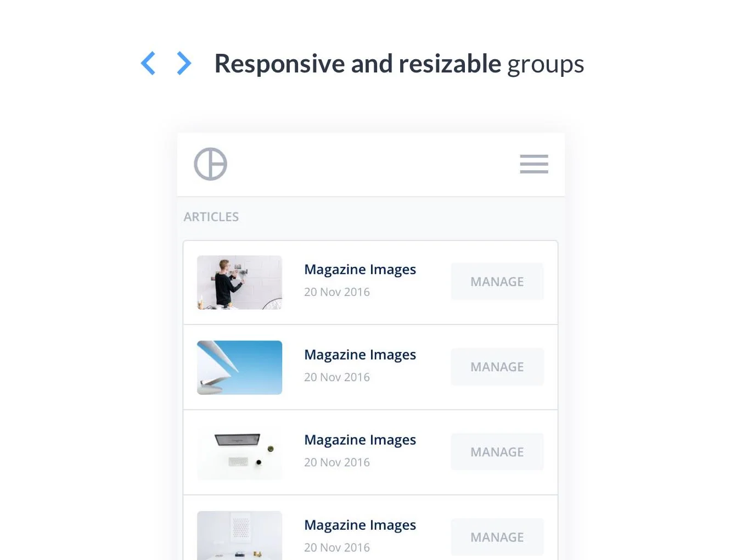
Task: Open the hamburger menu
Action: [x=534, y=164]
